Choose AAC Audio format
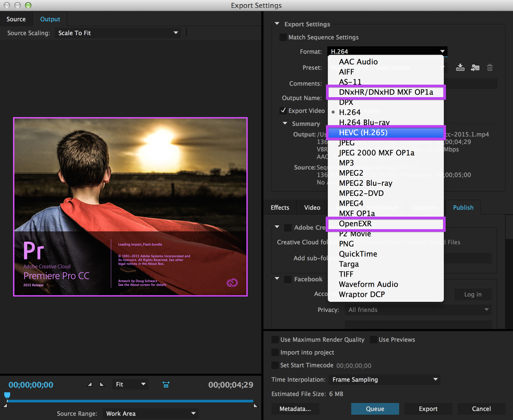This screenshot has width=513, height=420. 386,61
